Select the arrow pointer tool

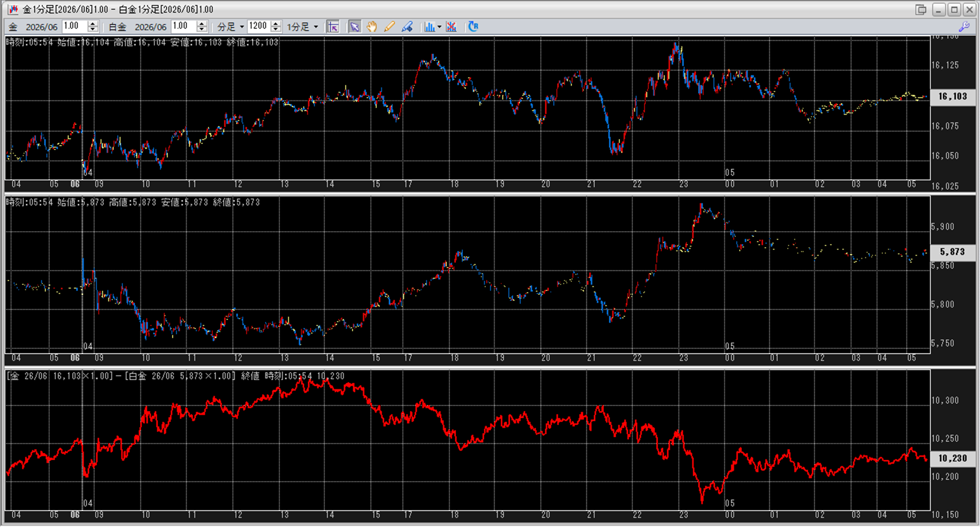click(355, 27)
